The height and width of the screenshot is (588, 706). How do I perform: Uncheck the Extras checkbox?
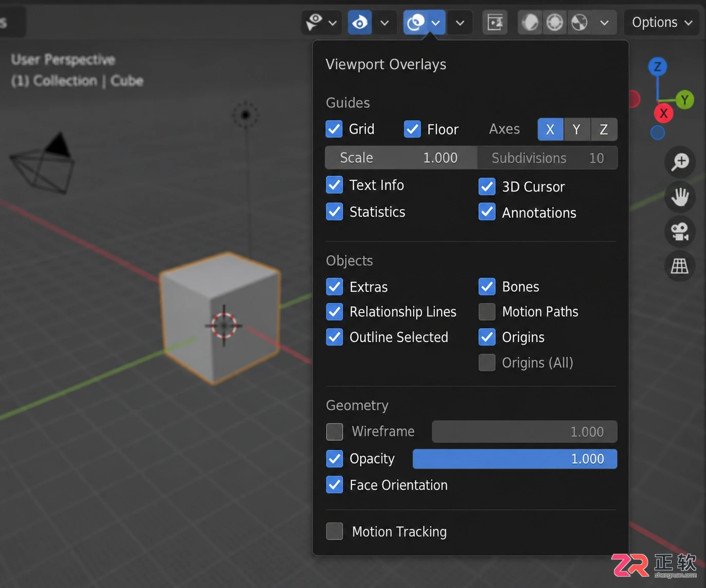[x=335, y=287]
